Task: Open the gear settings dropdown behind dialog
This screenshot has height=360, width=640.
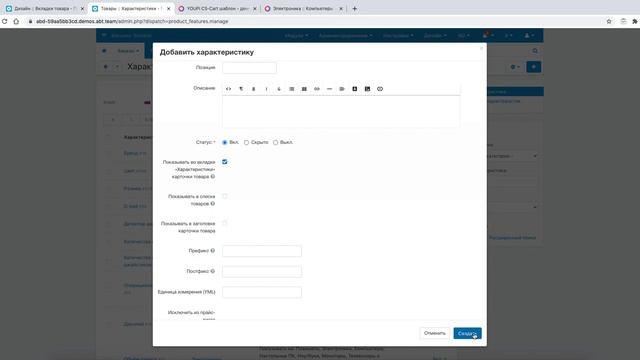Action: click(x=515, y=67)
